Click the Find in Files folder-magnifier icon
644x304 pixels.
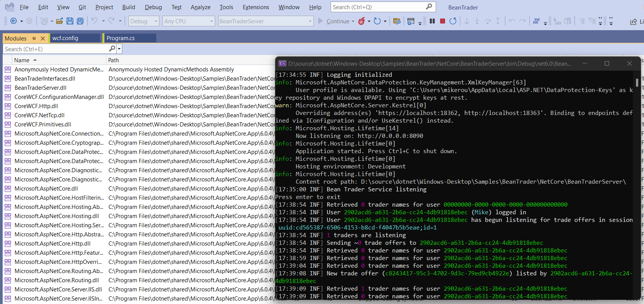point(397,21)
